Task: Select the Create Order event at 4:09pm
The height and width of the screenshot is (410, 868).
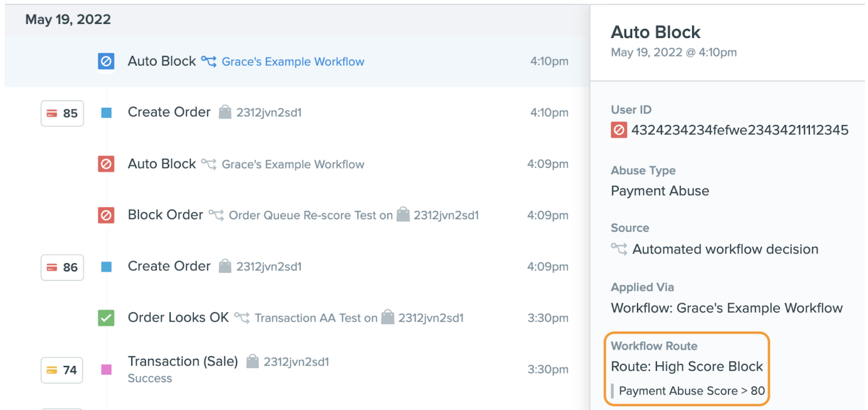Action: [169, 266]
